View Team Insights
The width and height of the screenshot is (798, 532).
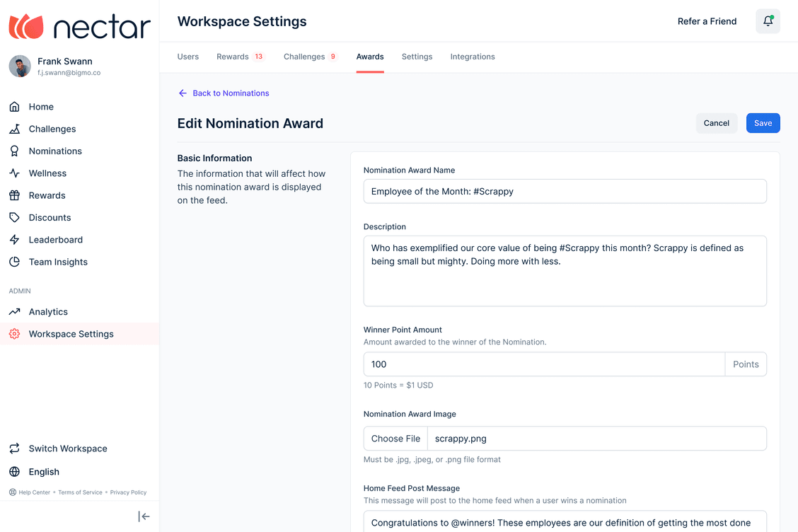pos(58,262)
